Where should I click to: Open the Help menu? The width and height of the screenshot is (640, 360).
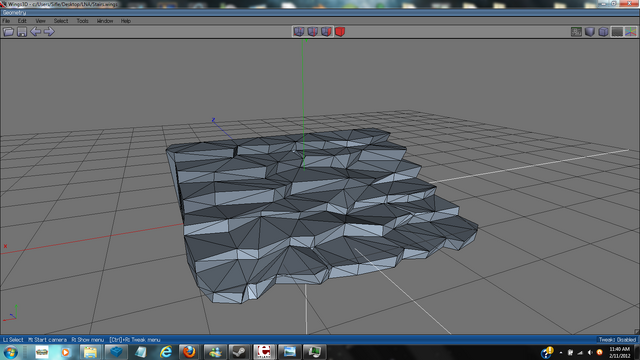pos(126,21)
